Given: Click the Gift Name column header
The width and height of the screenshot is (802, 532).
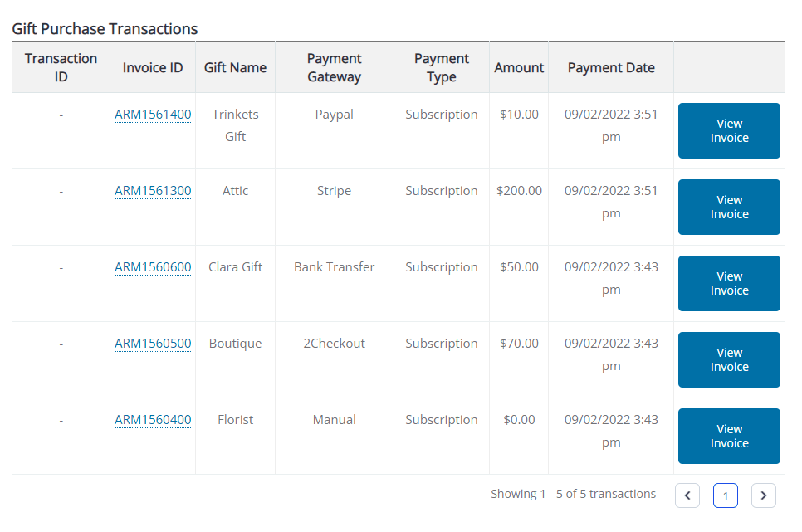Looking at the screenshot, I should [235, 67].
